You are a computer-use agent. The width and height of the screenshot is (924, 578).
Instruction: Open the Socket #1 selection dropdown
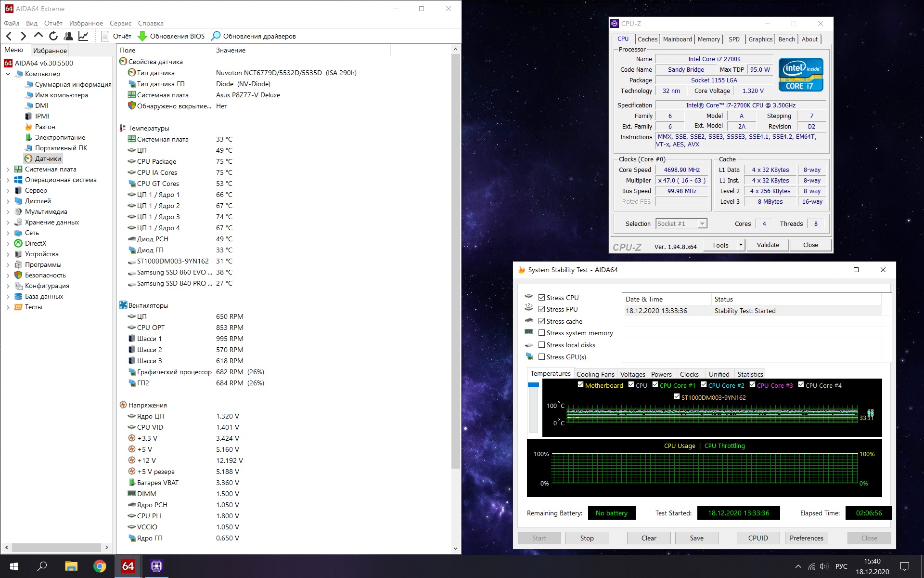[702, 223]
